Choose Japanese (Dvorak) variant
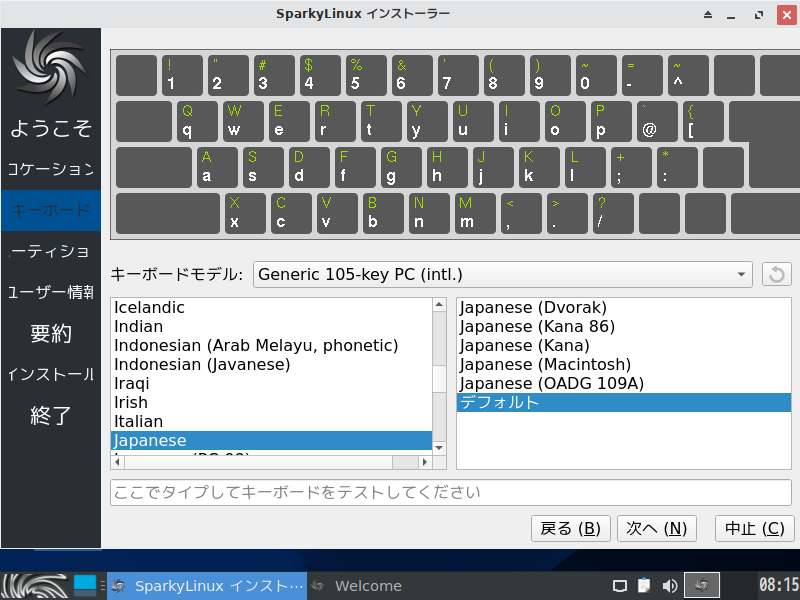 click(623, 307)
